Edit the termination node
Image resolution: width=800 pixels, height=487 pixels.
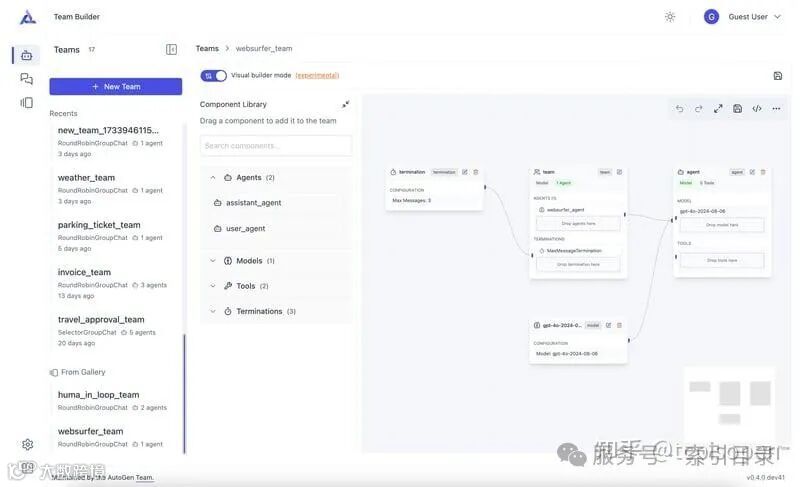pyautogui.click(x=465, y=172)
